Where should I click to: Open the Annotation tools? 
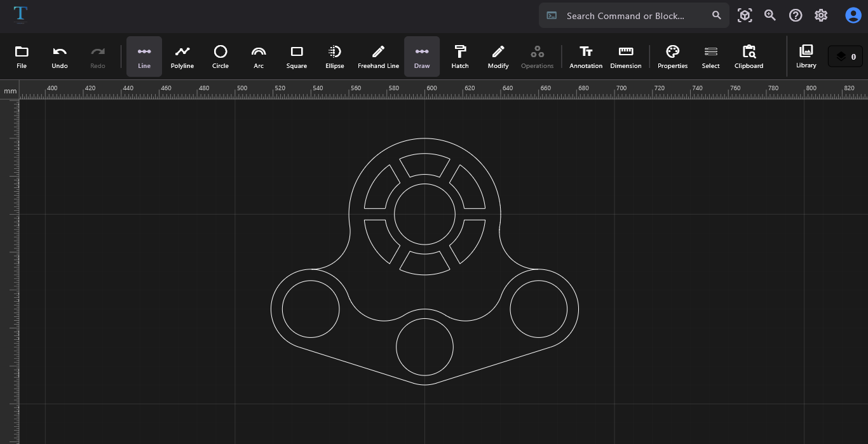586,56
